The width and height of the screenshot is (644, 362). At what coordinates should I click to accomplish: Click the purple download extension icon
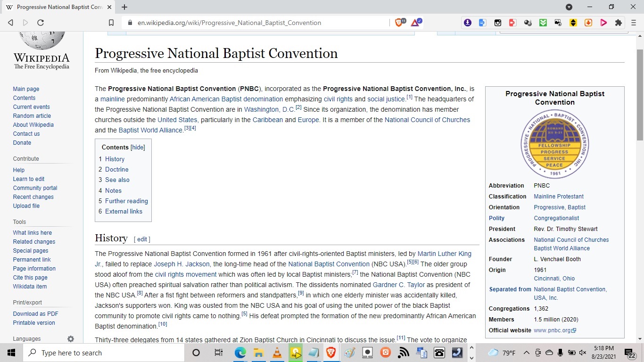click(467, 23)
